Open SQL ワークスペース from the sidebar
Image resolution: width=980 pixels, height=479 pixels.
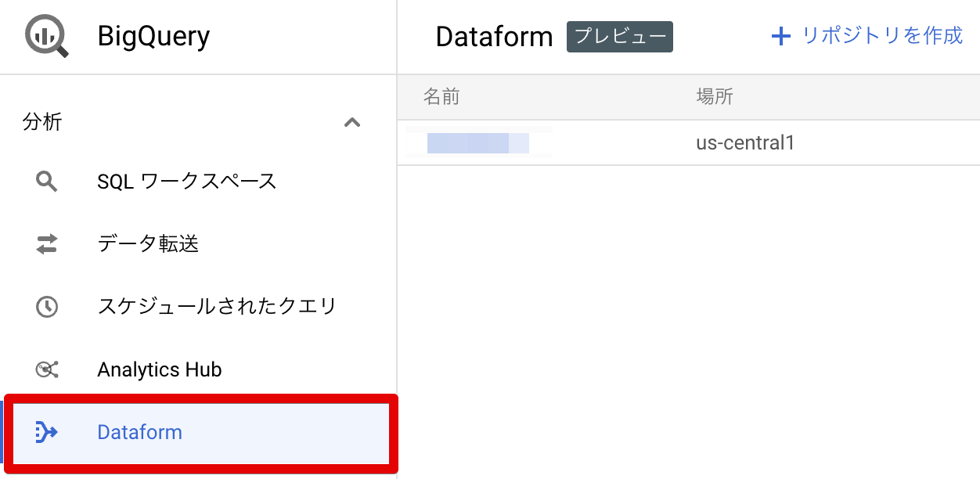[186, 181]
